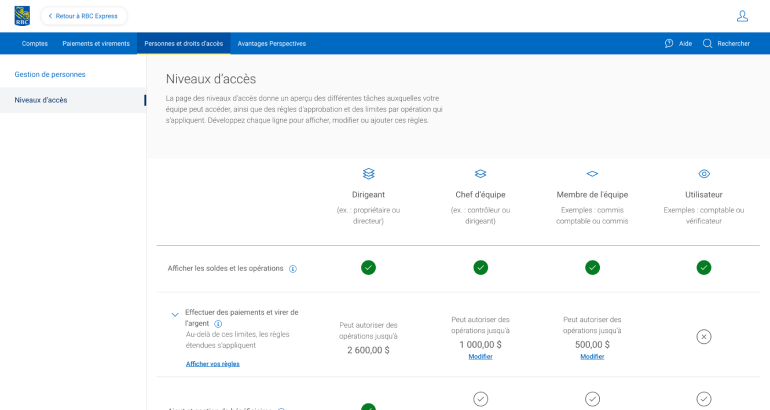Open info icon beside Afficher les soldes
The height and width of the screenshot is (410, 770).
[x=293, y=269]
